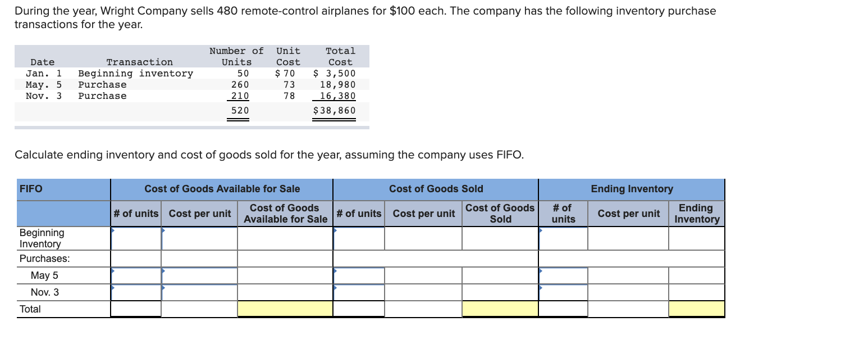Select yellow Total Cost of Goods Sold cell
The image size is (868, 362).
[500, 309]
